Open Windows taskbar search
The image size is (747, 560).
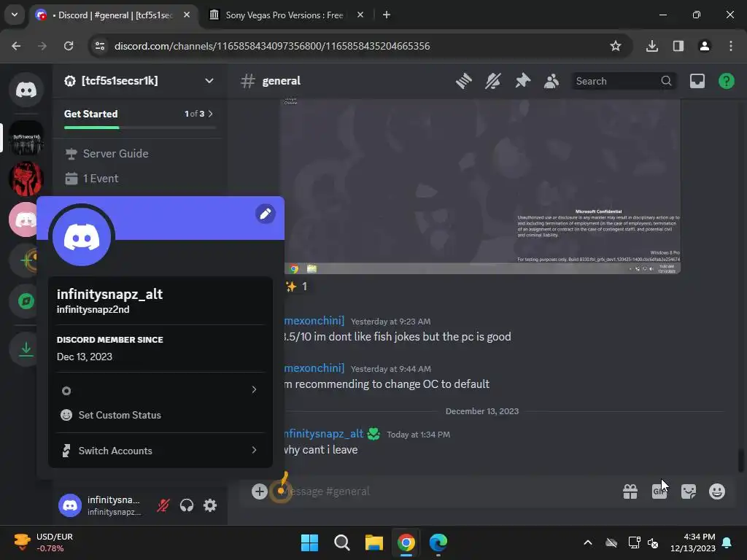(342, 542)
